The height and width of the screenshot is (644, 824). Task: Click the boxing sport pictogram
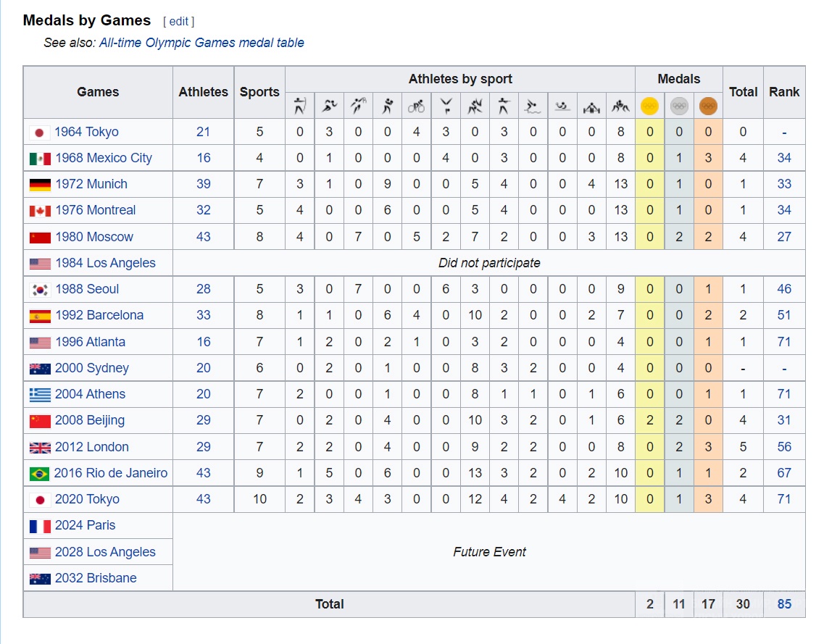click(387, 106)
